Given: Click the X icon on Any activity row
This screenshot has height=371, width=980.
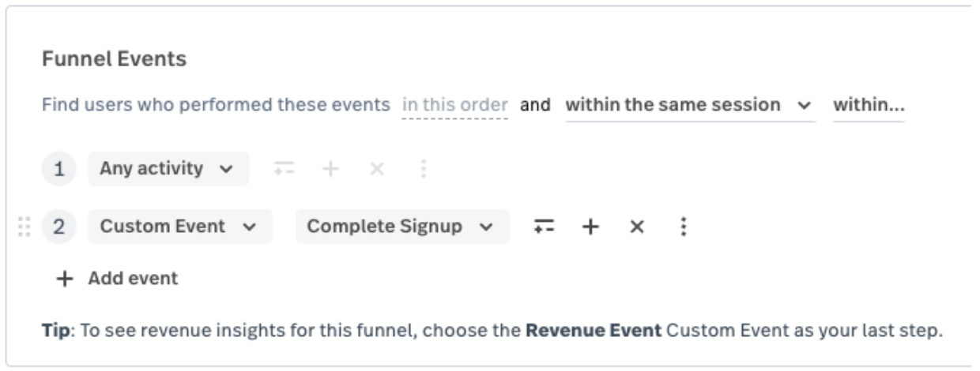Looking at the screenshot, I should click(x=377, y=168).
